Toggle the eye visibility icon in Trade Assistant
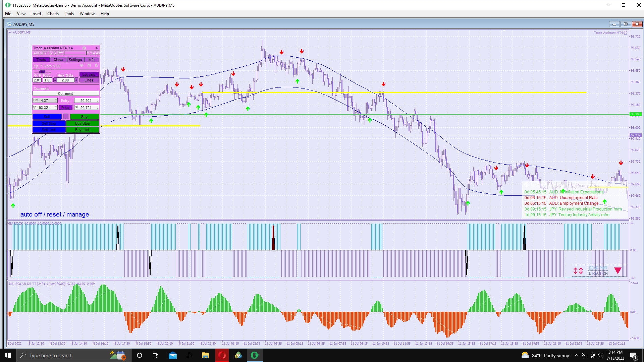Screen dimensions: 644x362 [x=82, y=66]
